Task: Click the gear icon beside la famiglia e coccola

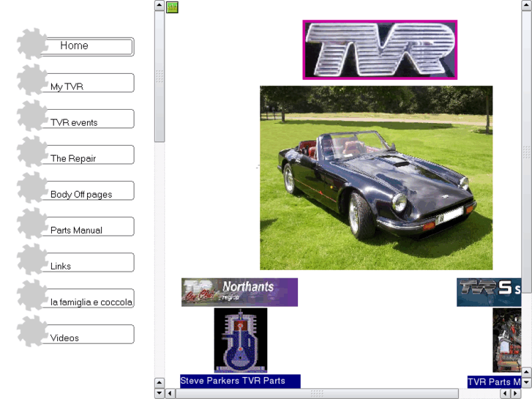Action: pyautogui.click(x=32, y=296)
